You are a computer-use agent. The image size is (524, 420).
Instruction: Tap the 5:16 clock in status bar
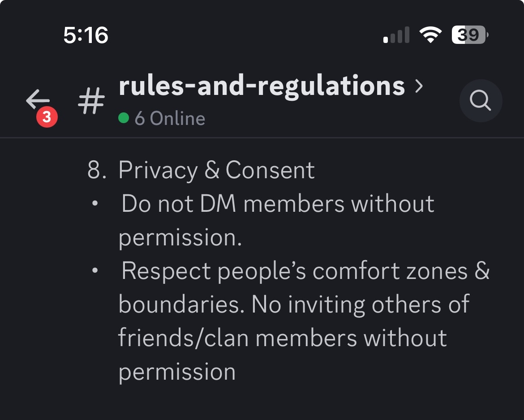point(86,35)
